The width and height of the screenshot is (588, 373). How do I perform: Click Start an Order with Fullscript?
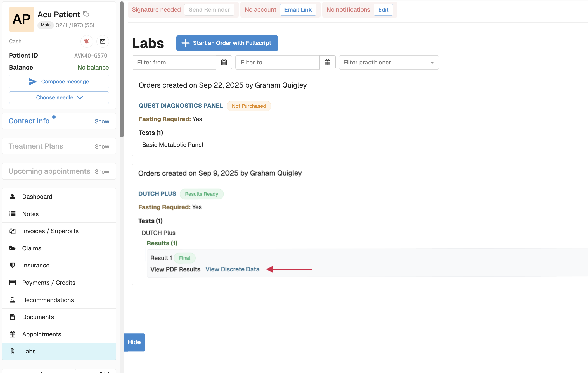(227, 43)
